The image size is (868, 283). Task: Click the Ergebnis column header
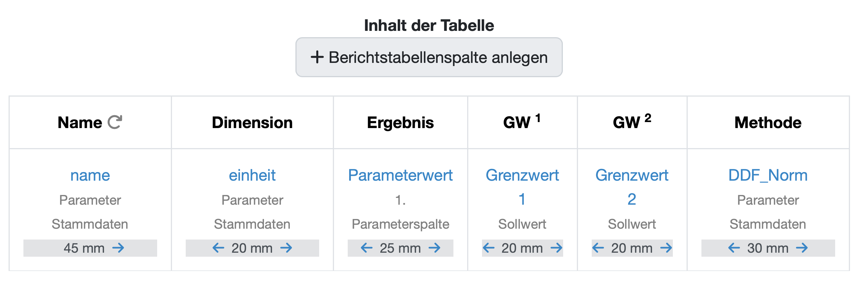[x=400, y=122]
